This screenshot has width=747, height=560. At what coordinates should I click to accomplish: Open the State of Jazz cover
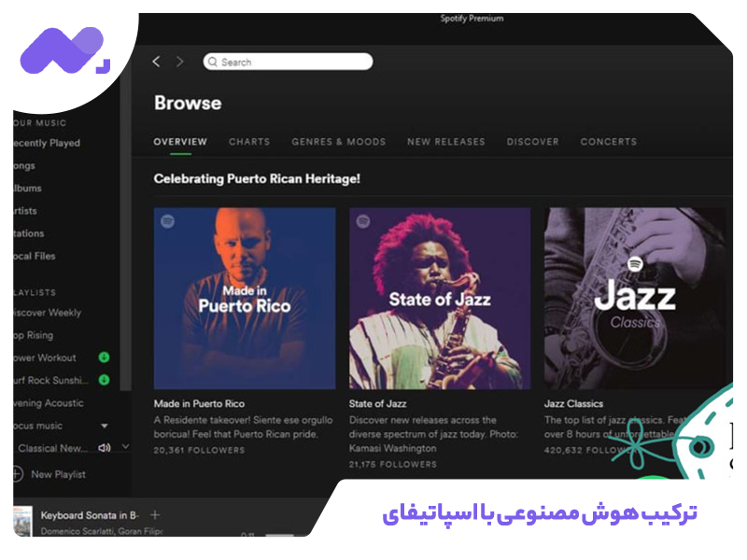[440, 299]
